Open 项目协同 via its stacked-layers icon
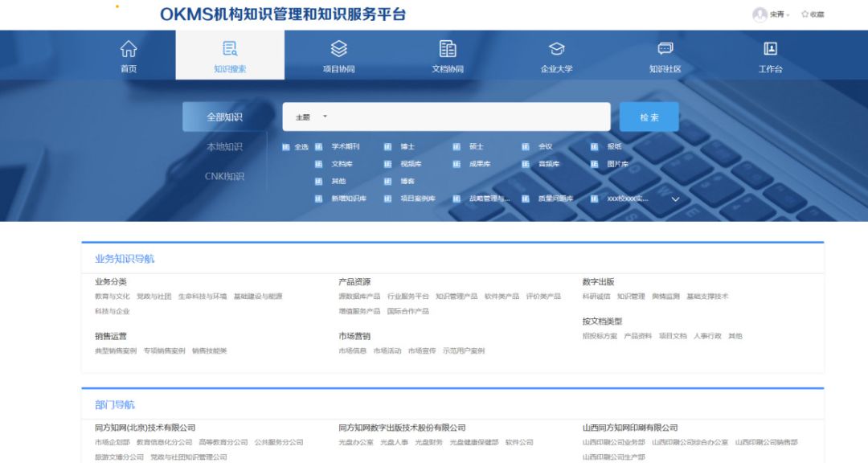The height and width of the screenshot is (463, 868). tap(338, 47)
